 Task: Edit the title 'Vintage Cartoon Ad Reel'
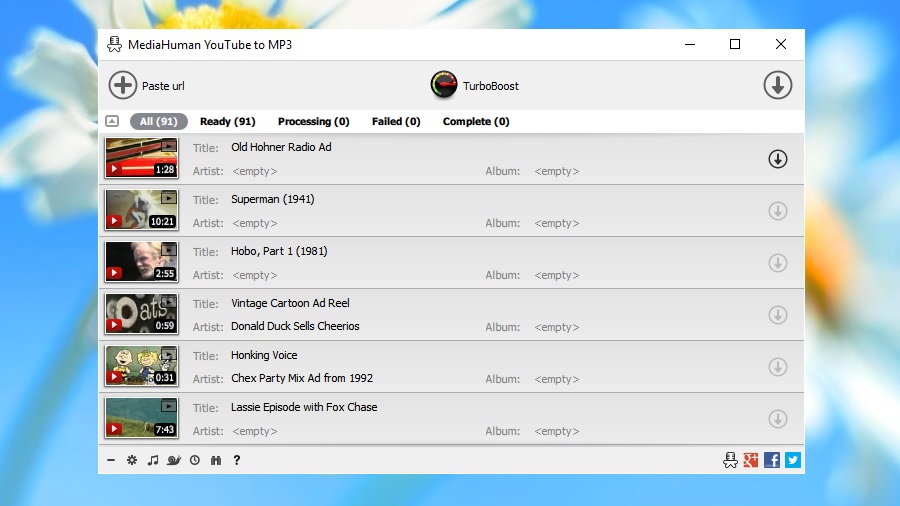[290, 303]
